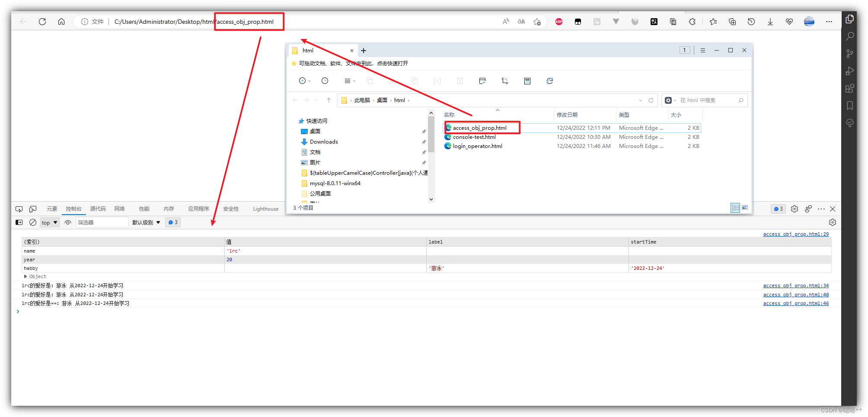This screenshot has height=417, width=868.
Task: Switch to the Sources tab in DevTools
Action: pyautogui.click(x=98, y=209)
